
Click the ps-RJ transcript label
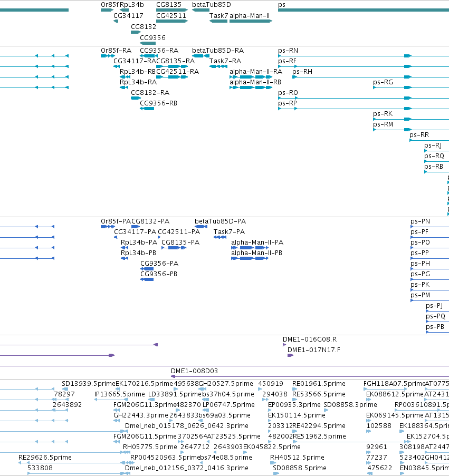pyautogui.click(x=433, y=145)
